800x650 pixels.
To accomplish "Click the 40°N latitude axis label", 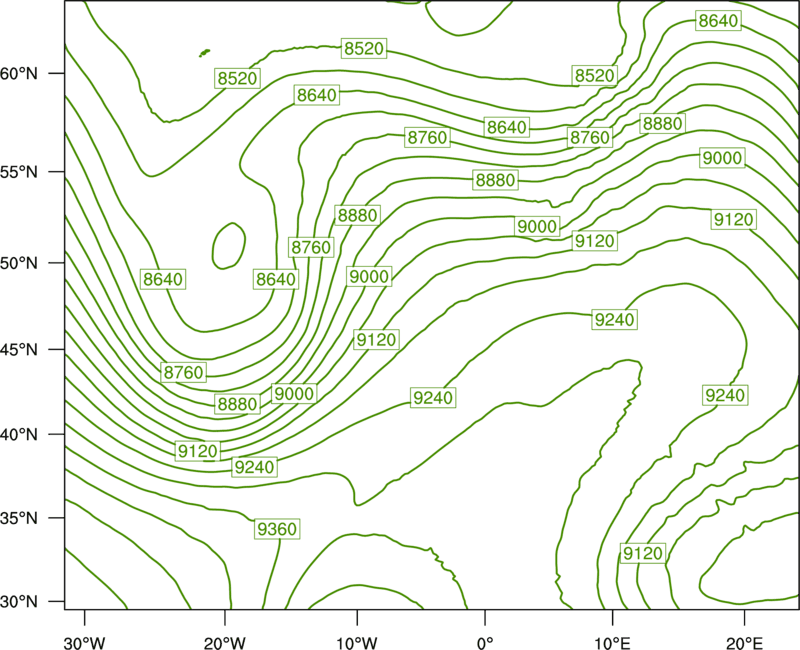I will pyautogui.click(x=19, y=434).
